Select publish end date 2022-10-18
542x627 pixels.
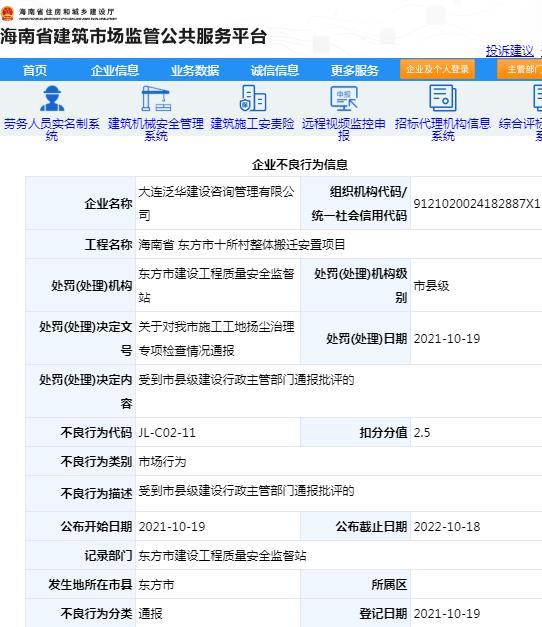447,527
